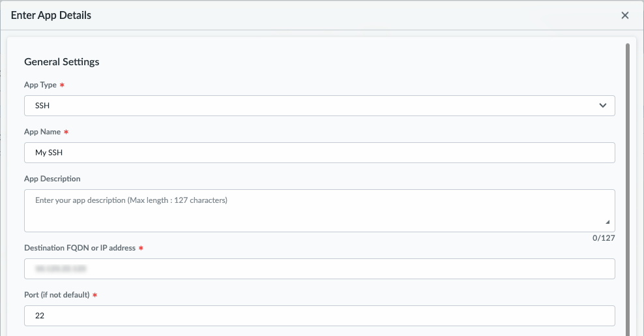Click the red asterisk beside App Type
Screen dimensions: 644x336
coord(62,85)
